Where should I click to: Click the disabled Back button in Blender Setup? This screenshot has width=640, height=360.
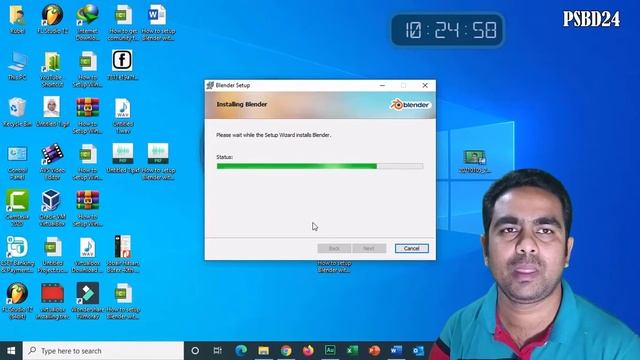pyautogui.click(x=334, y=248)
